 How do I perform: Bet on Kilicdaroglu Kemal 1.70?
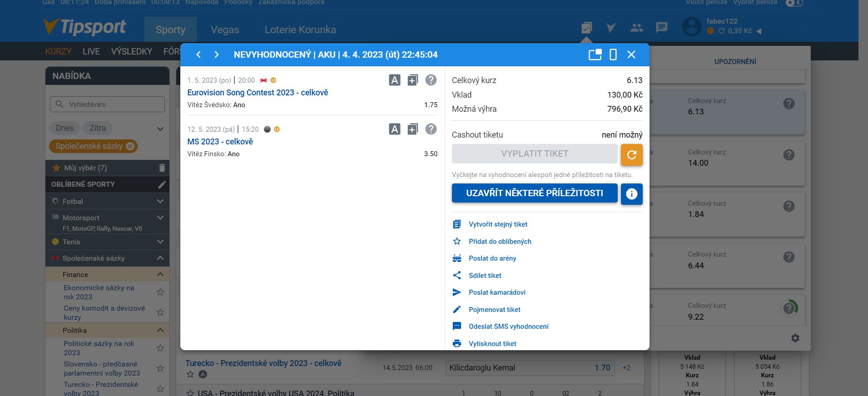(x=530, y=368)
